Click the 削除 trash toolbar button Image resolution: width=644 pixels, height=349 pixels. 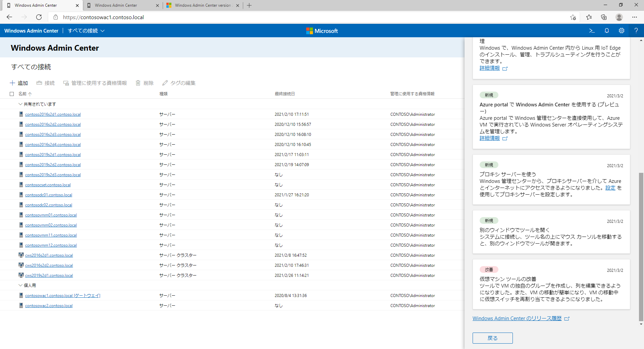click(145, 83)
